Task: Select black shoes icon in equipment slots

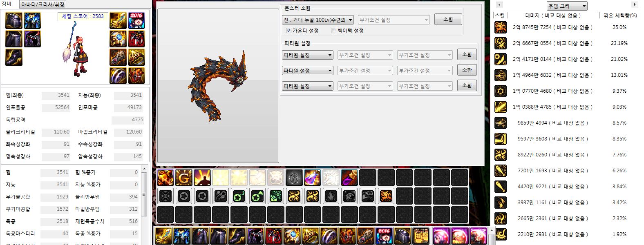Action: [x=13, y=58]
